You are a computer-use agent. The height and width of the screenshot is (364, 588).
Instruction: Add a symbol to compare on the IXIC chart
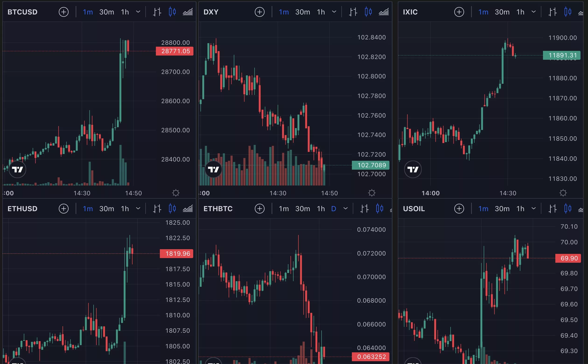(x=459, y=12)
